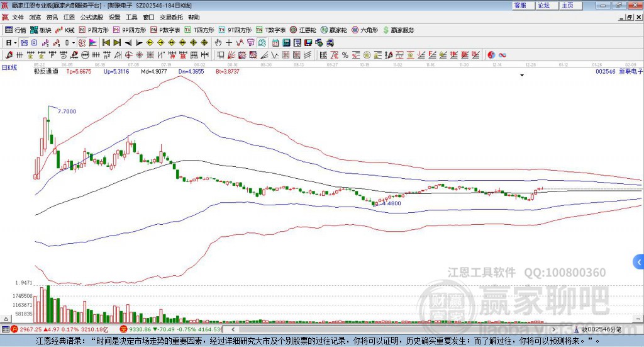Open 赢家服务 with the dollar icon

coord(398,30)
